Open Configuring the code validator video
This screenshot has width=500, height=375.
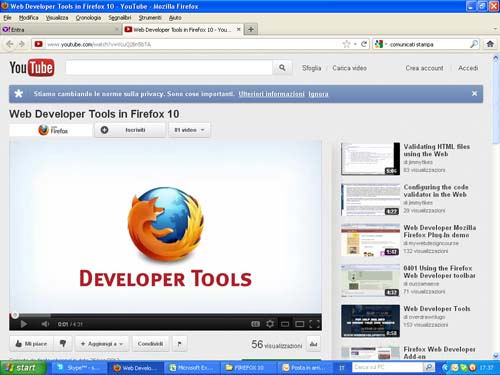(x=370, y=199)
